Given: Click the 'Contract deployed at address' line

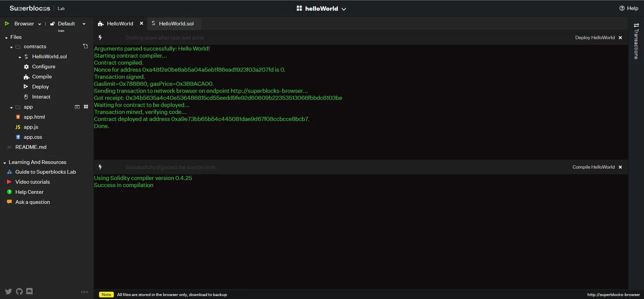Looking at the screenshot, I should pos(202,119).
